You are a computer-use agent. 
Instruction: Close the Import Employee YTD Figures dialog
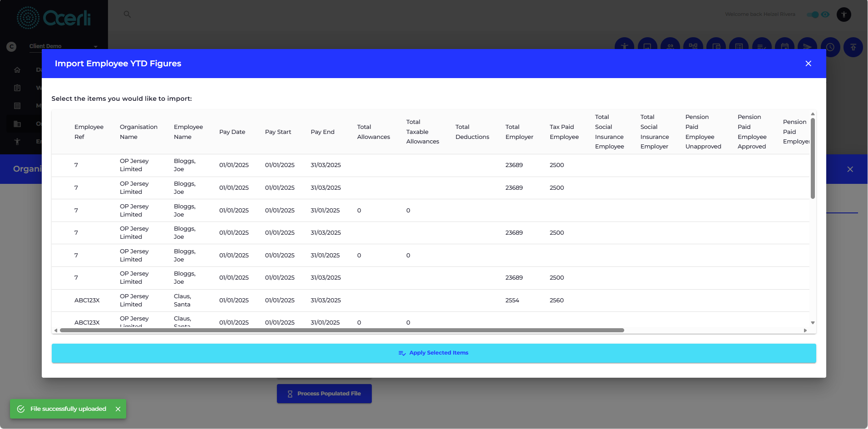808,64
